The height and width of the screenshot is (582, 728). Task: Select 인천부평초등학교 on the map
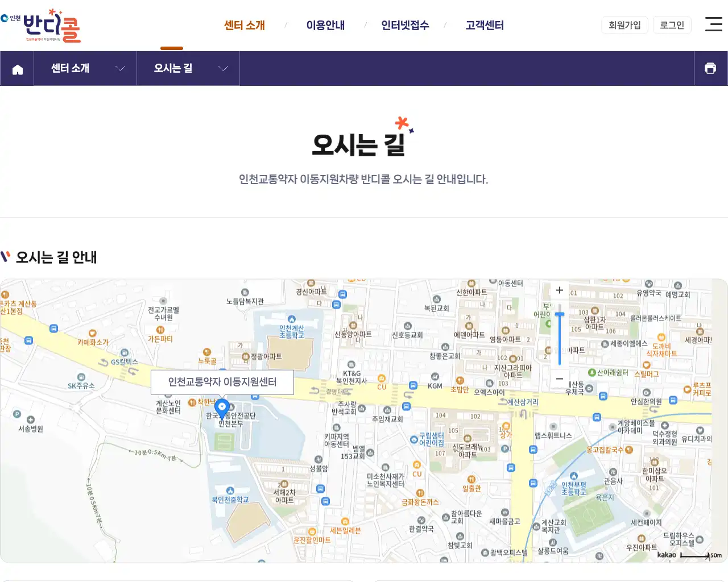point(574,488)
